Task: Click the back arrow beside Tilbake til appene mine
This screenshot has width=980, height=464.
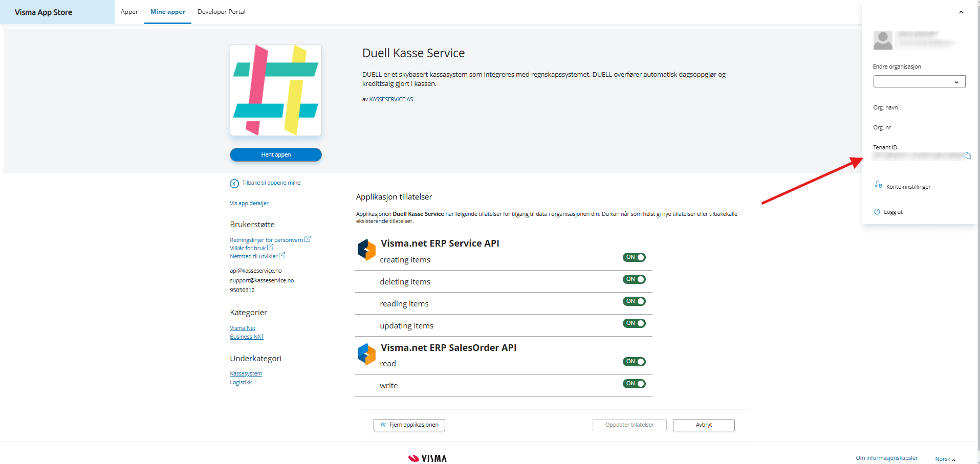Action: tap(234, 184)
